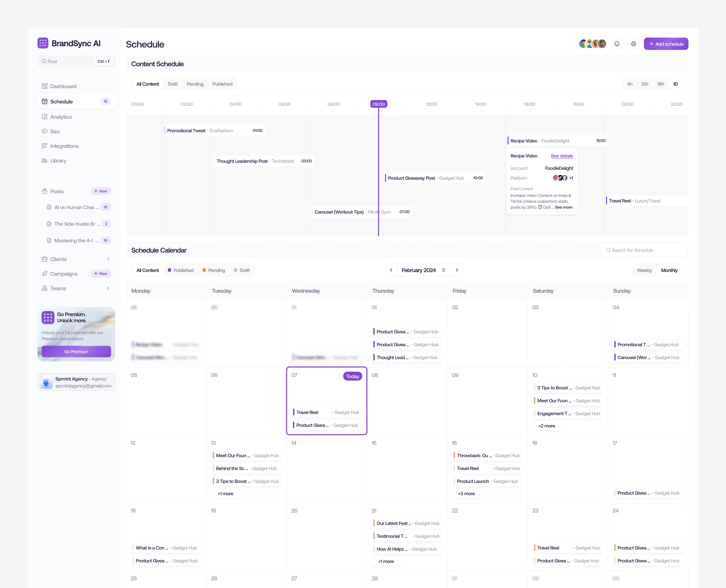Set timeline range to 18h

coord(661,84)
